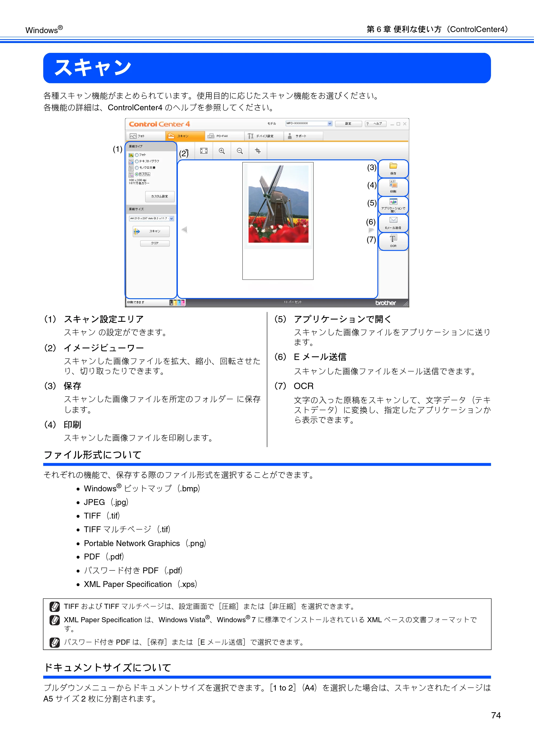Switch to the サポート tab

[x=304, y=136]
